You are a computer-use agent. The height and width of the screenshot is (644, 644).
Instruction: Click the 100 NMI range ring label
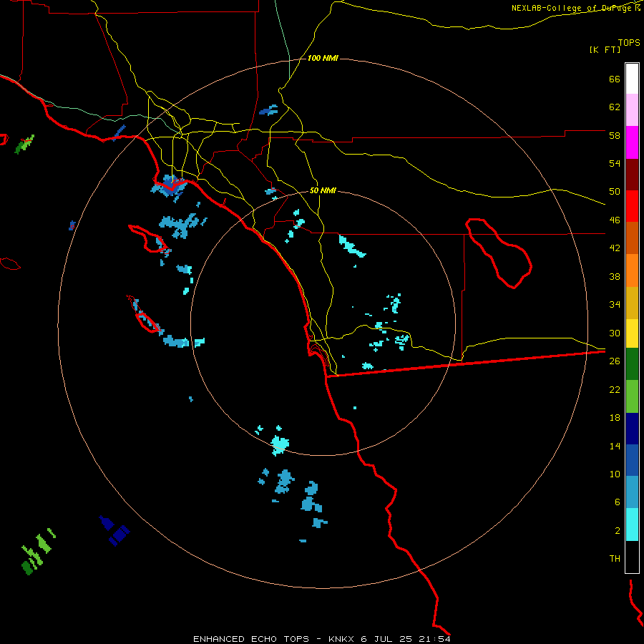pyautogui.click(x=323, y=59)
